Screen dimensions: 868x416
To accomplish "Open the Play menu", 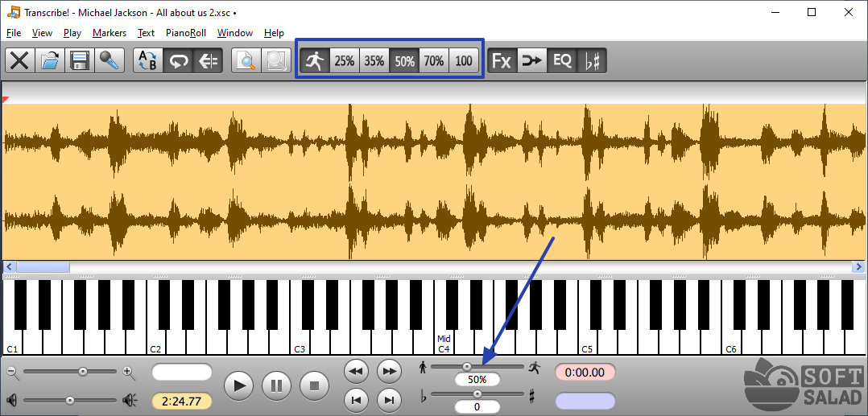I will (72, 33).
